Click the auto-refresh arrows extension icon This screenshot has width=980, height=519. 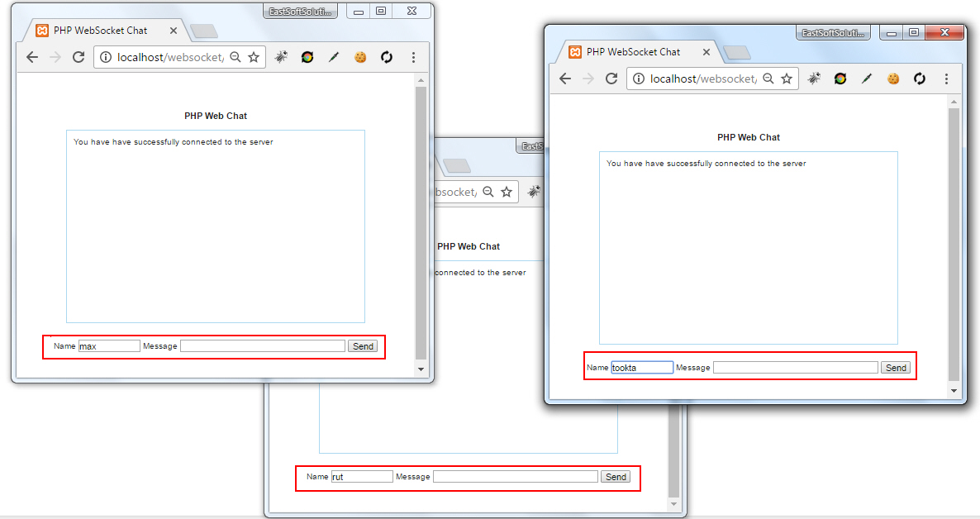pos(387,56)
